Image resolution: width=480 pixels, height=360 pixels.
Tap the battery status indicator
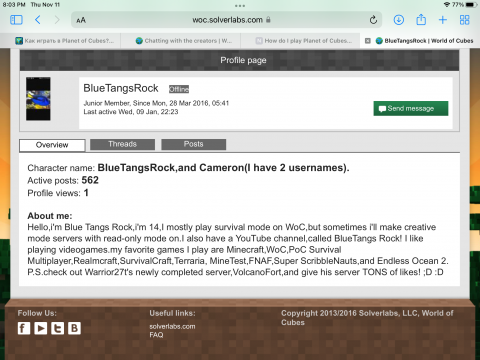(471, 5)
